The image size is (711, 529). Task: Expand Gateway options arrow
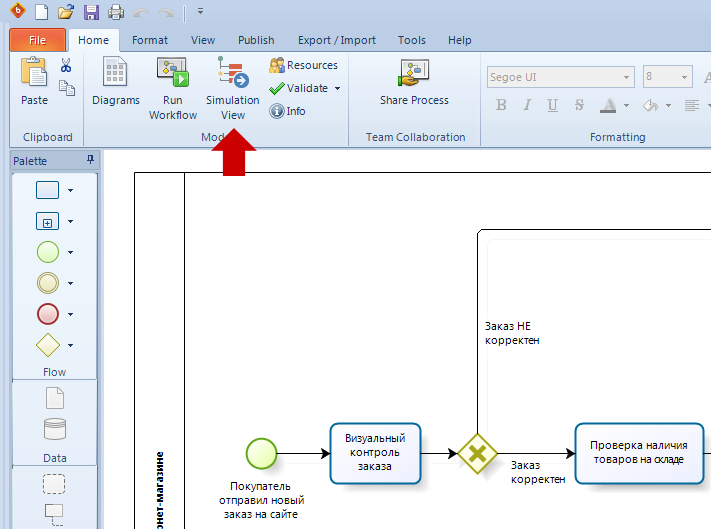70,345
